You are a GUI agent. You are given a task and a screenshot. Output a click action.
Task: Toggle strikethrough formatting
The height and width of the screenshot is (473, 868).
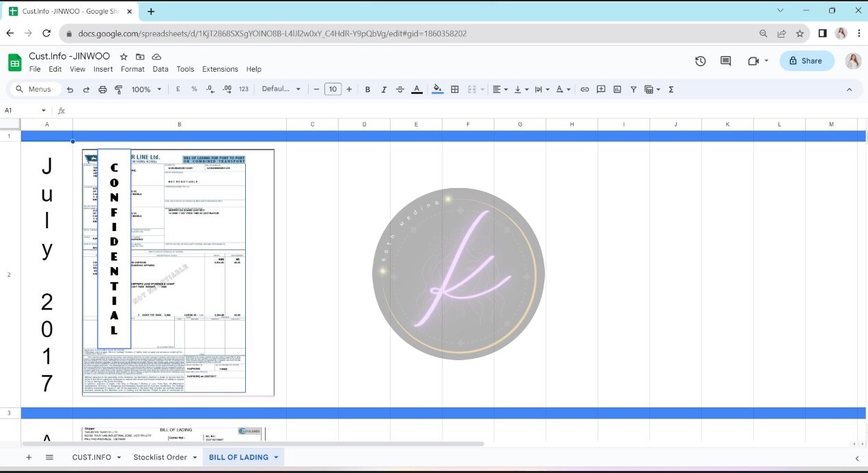click(x=400, y=90)
